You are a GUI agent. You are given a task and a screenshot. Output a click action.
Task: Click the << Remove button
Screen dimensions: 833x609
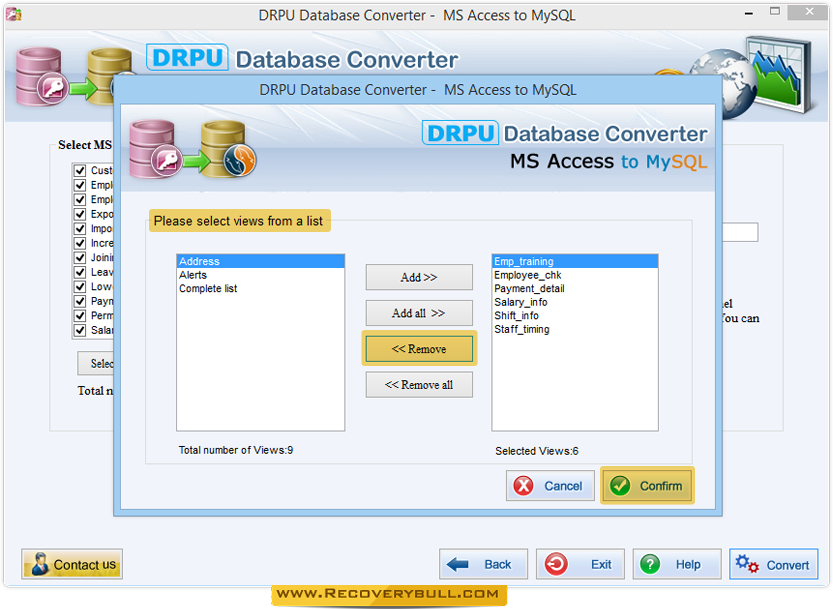pos(419,349)
